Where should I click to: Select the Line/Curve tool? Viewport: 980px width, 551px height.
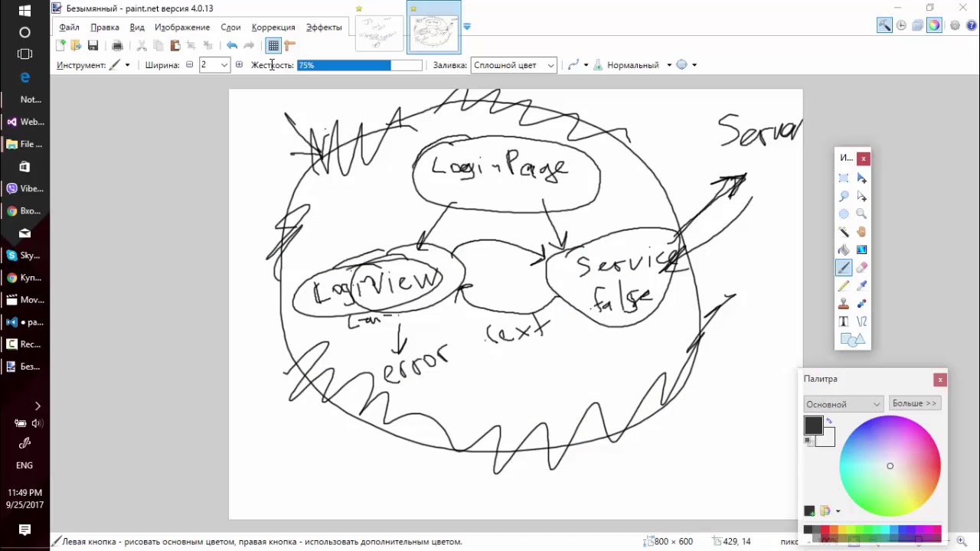click(x=862, y=321)
